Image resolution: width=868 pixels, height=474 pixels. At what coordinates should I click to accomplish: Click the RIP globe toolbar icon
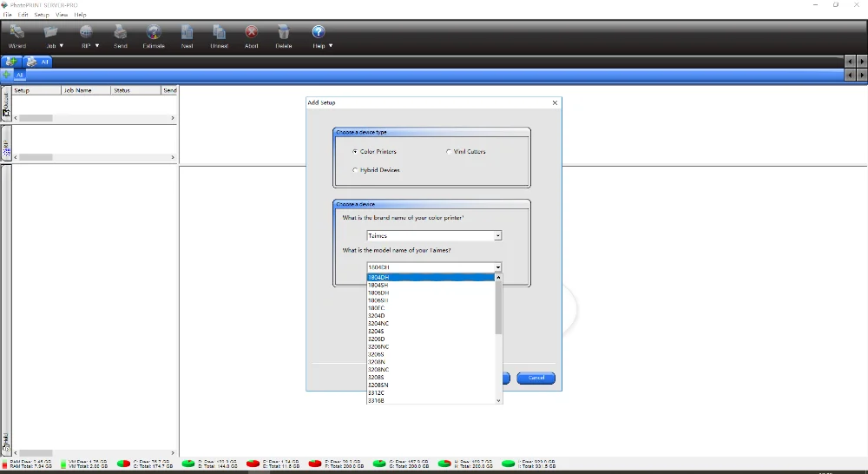tap(86, 32)
